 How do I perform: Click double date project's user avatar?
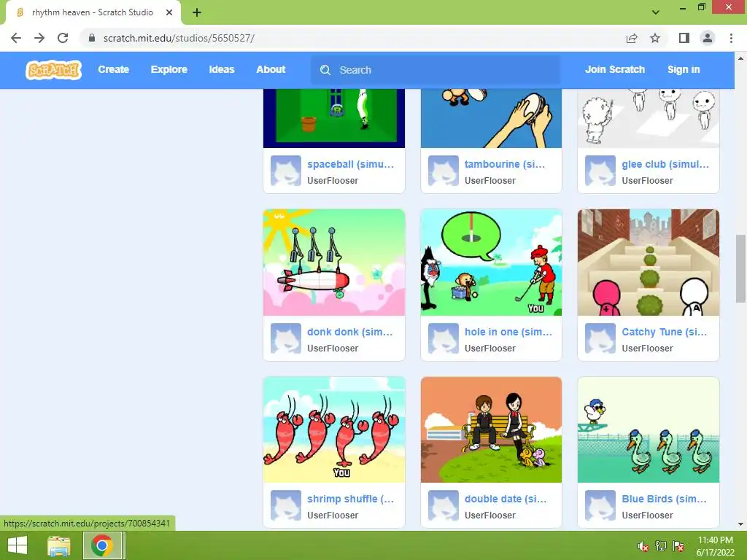point(443,505)
